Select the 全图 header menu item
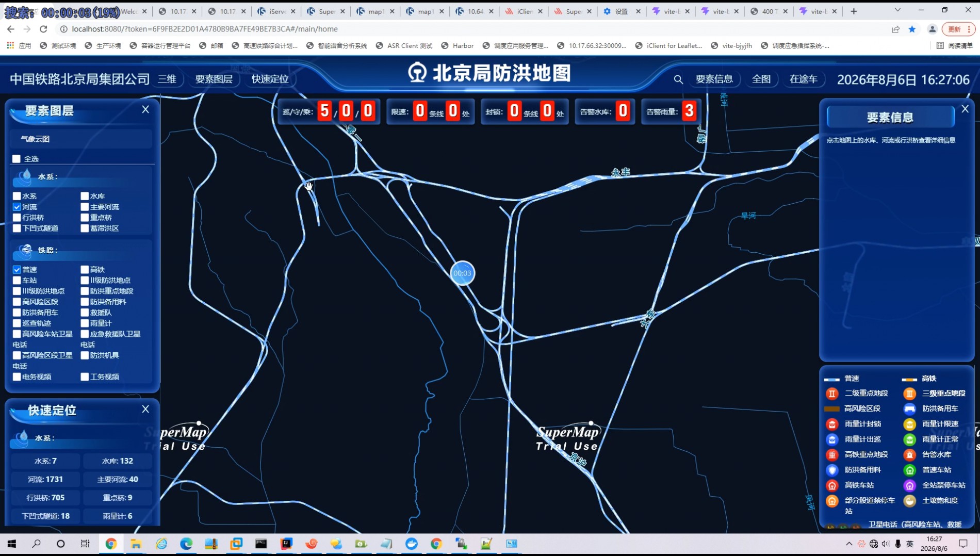 761,79
